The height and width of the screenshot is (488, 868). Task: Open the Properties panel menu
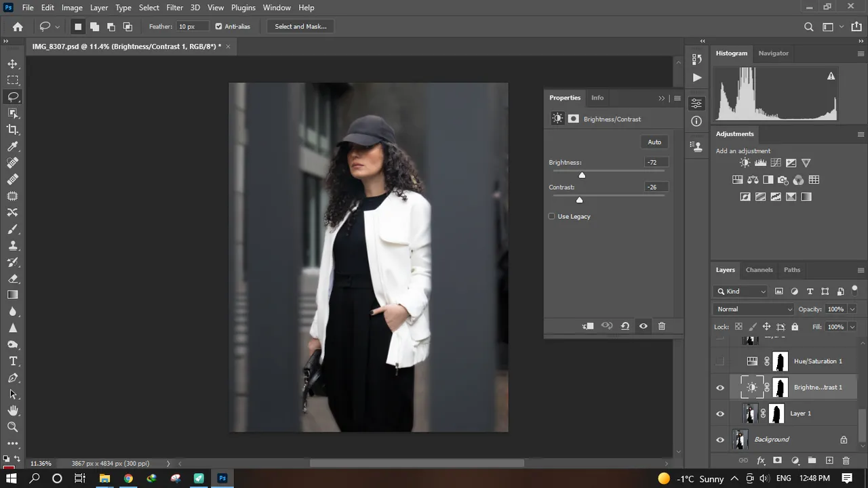click(677, 98)
